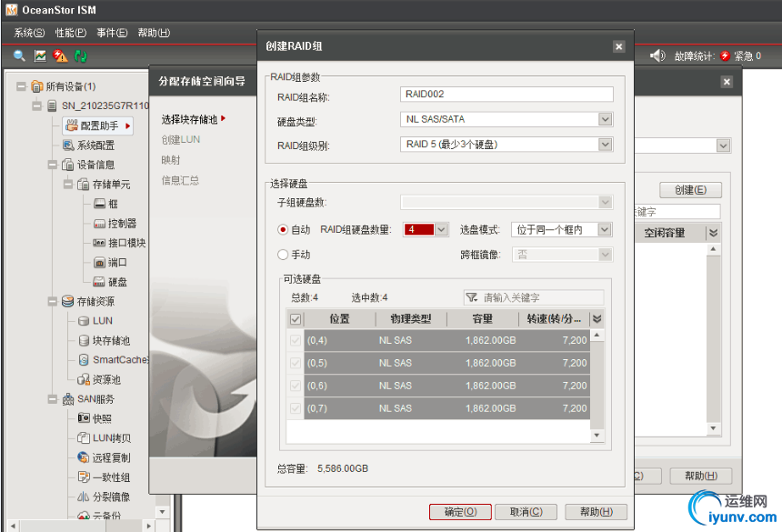Open the RAID组级别 dropdown
782x532 pixels.
(x=605, y=144)
